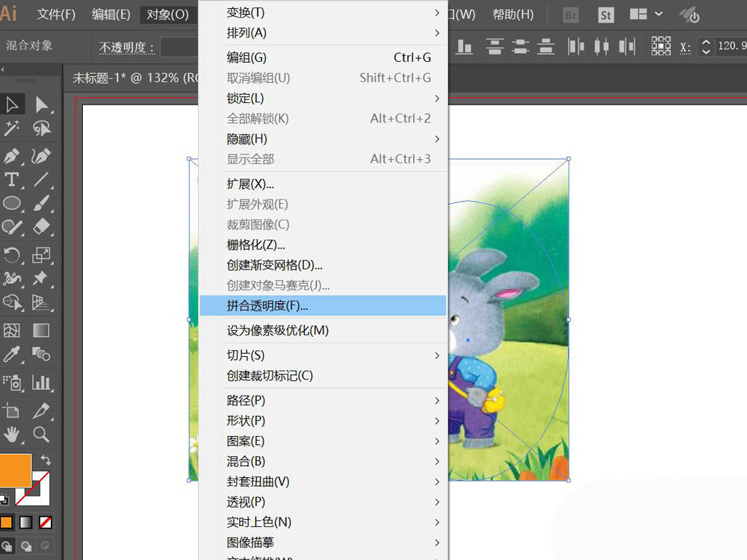Choose 拼合透明度(F)... menu item

tap(323, 305)
